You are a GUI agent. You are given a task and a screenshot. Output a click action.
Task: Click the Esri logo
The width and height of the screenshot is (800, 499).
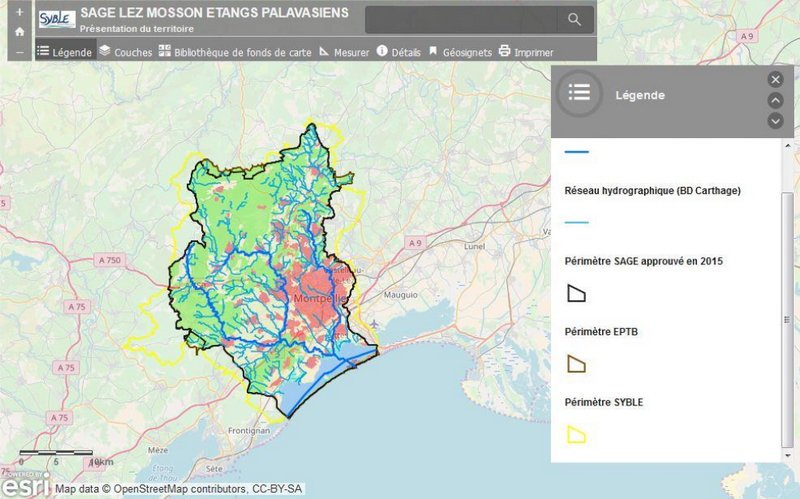(26, 485)
